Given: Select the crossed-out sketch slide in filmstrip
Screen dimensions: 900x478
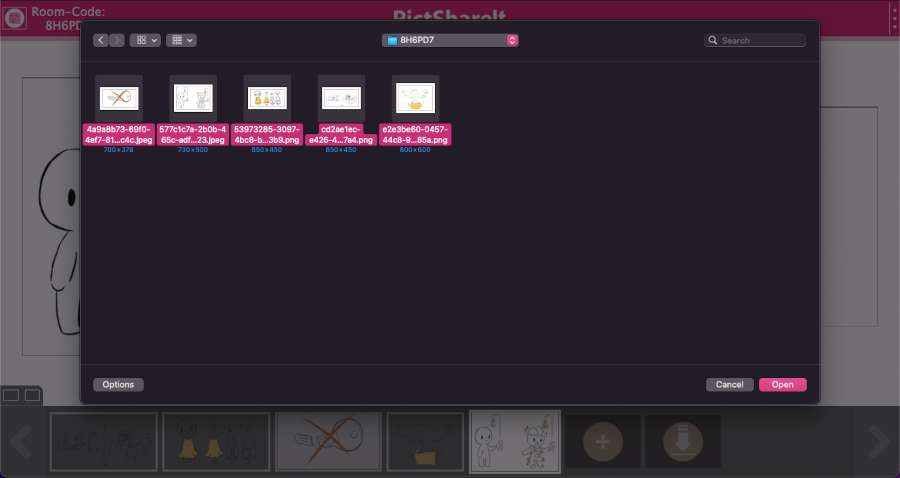Looking at the screenshot, I should [x=328, y=441].
